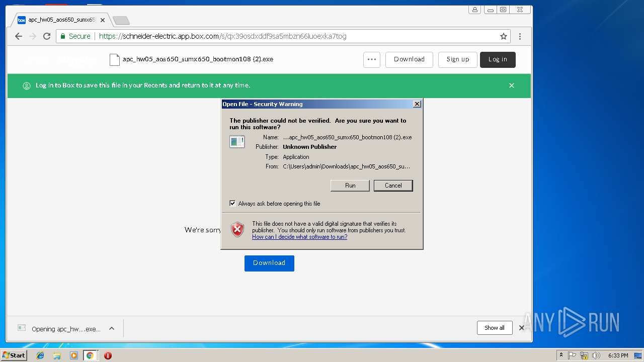Viewport: 644px width, 362px height.
Task: Close the Security Warning dialog with X
Action: point(417,104)
